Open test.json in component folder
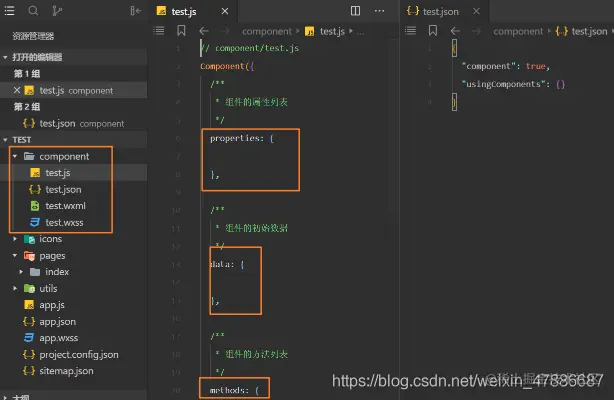This screenshot has height=400, width=614. point(74,189)
